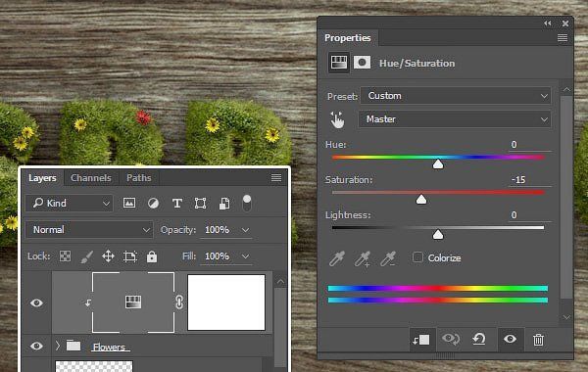This screenshot has height=372, width=588.
Task: Click the Layers panel scroll up arrow
Action: [x=280, y=281]
